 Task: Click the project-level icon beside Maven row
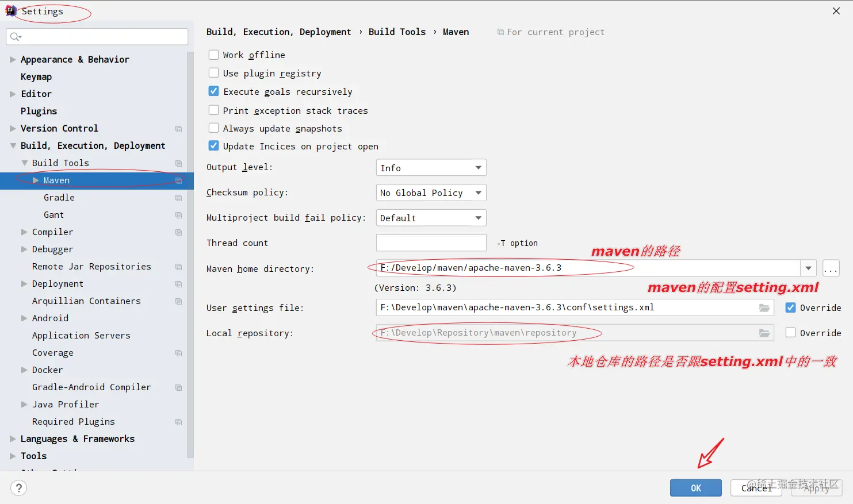click(178, 180)
